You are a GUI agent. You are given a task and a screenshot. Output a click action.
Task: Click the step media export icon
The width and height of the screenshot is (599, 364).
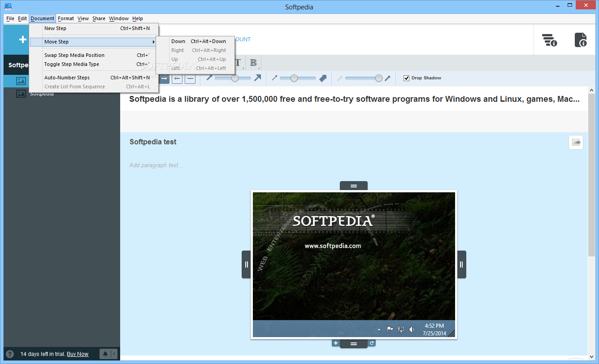click(576, 142)
